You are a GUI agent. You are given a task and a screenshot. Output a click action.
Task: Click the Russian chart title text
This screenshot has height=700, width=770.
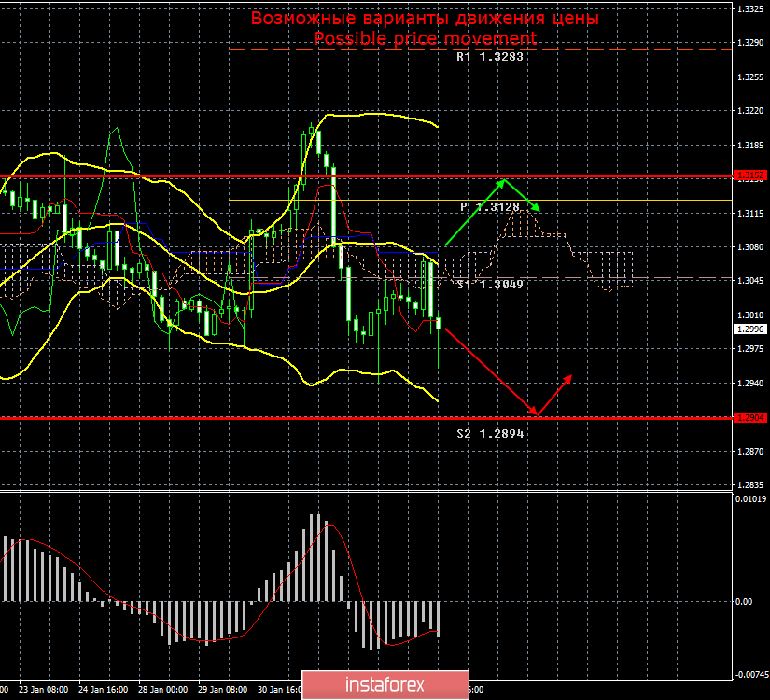click(x=425, y=19)
